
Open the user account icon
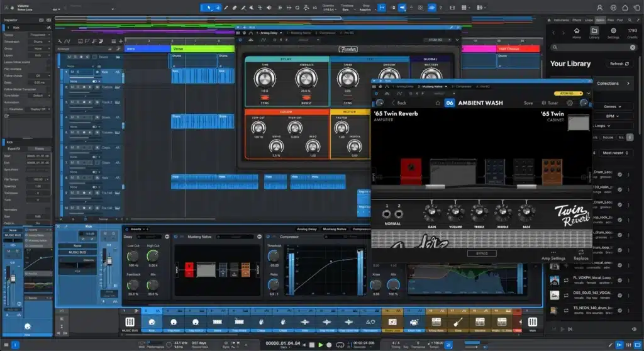tap(599, 8)
